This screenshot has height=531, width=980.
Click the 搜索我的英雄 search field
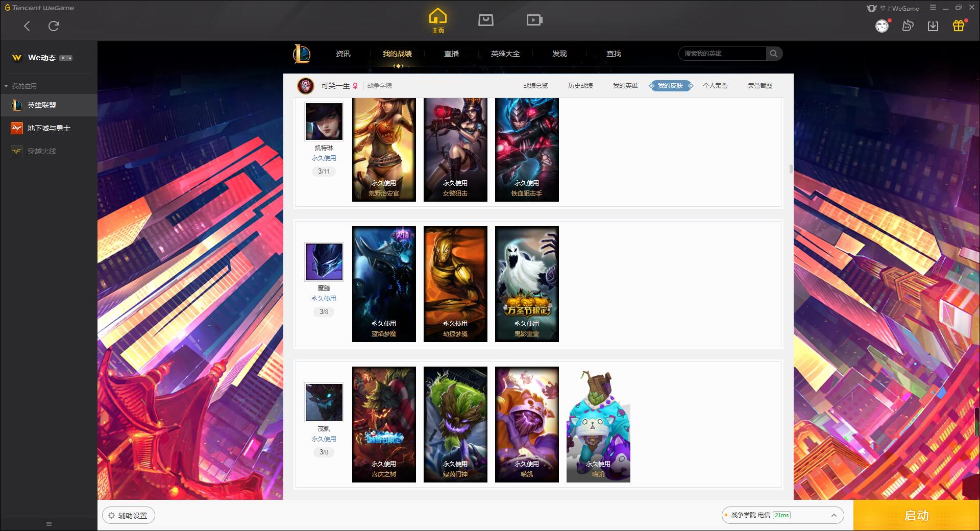pyautogui.click(x=722, y=54)
